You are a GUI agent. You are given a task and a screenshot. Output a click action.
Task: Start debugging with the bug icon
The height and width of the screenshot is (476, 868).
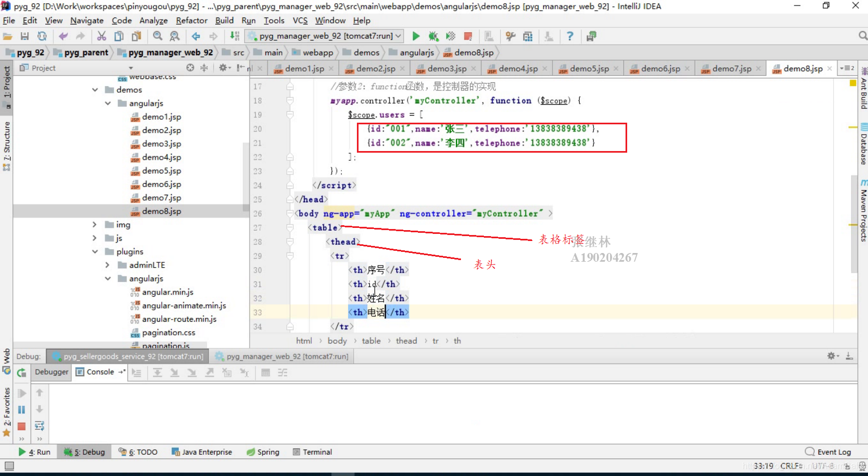tap(433, 36)
